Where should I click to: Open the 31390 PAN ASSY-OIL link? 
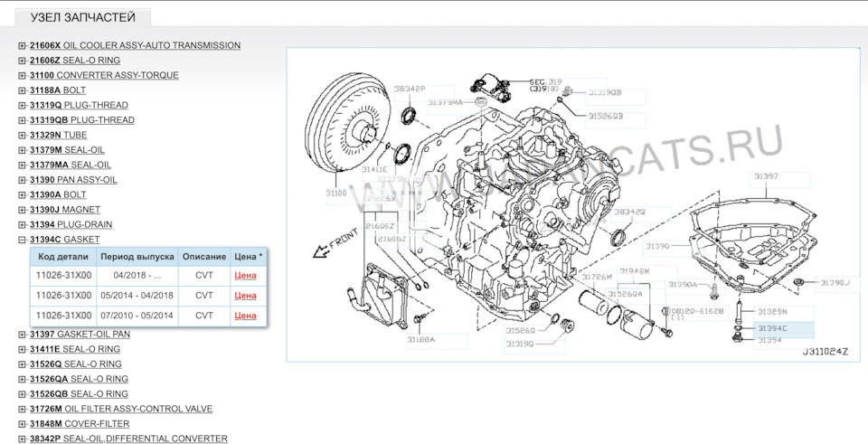pos(73,180)
